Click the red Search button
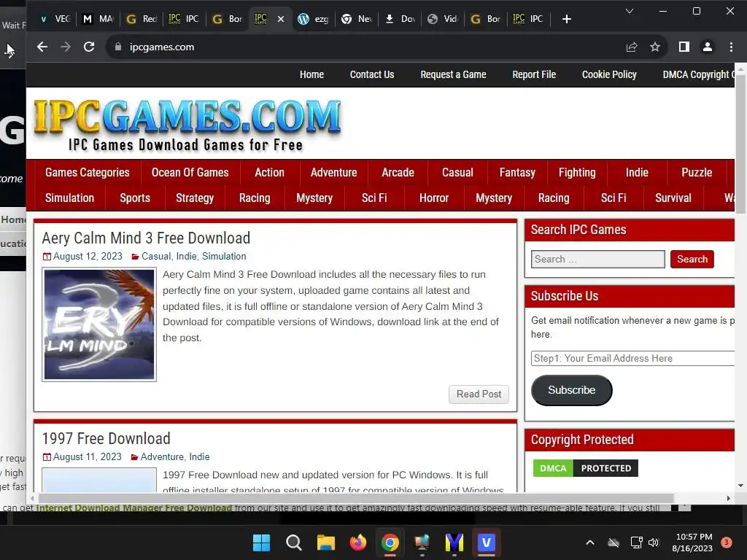747x560 pixels. 692,259
